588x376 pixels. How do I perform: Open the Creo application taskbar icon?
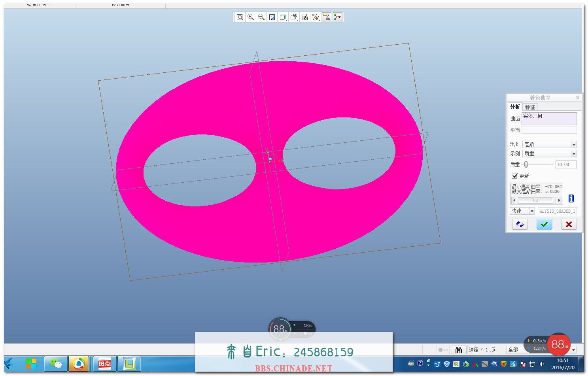(129, 364)
